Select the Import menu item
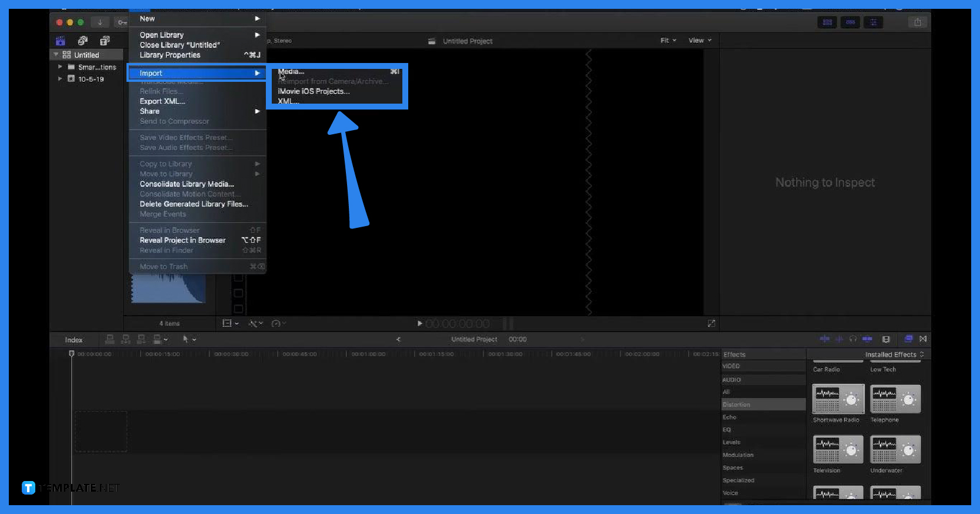This screenshot has height=514, width=980. click(x=198, y=73)
